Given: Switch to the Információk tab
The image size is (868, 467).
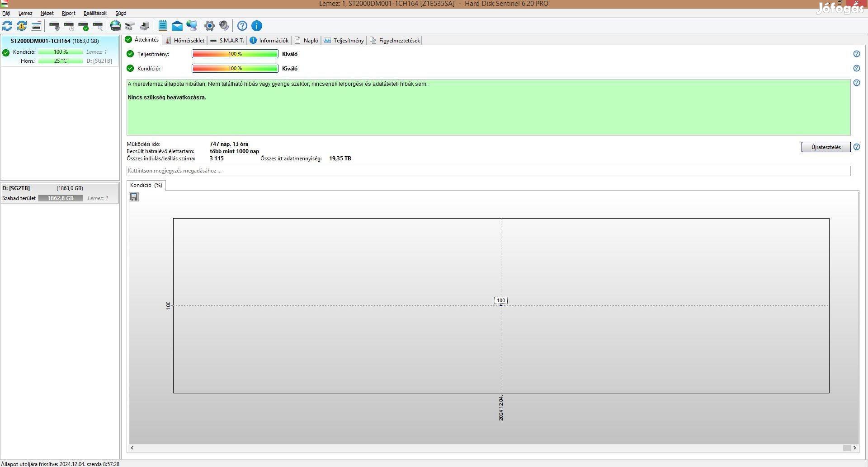Looking at the screenshot, I should pyautogui.click(x=269, y=41).
